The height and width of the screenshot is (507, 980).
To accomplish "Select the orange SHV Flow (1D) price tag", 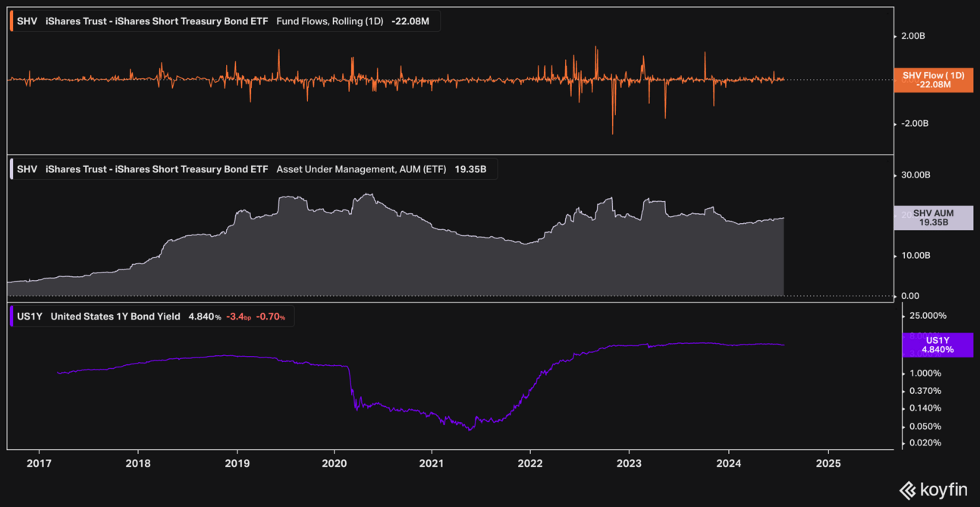I will click(933, 80).
